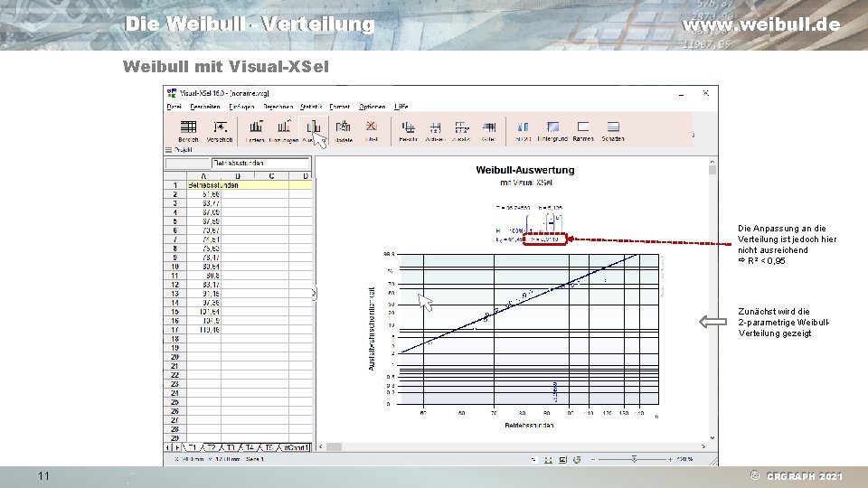The height and width of the screenshot is (488, 868).
Task: Click the sheet tabs scroll-left arrow
Action: (168, 447)
